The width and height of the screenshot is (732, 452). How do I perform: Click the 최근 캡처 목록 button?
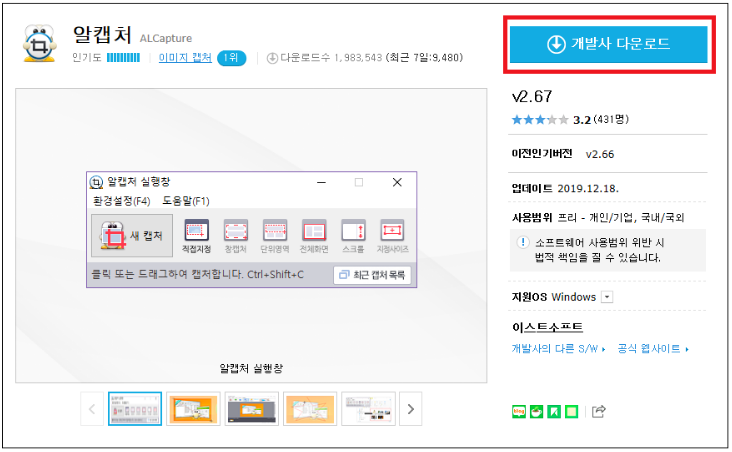(x=372, y=275)
